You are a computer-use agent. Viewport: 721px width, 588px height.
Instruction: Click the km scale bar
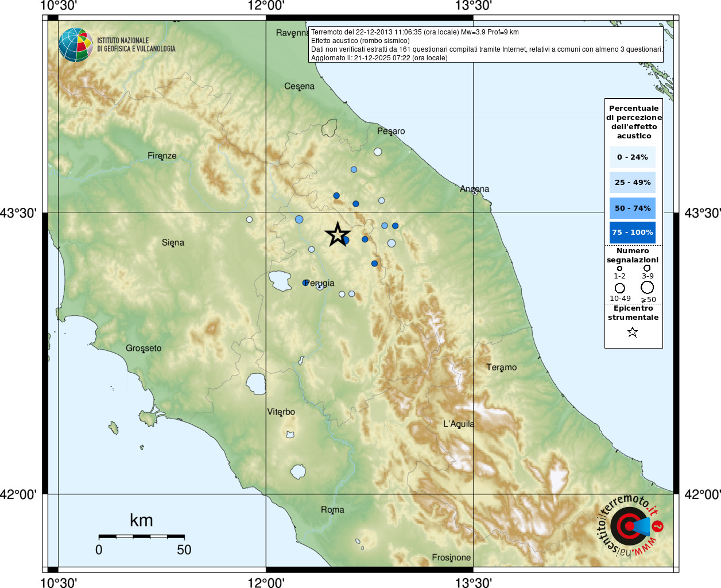pyautogui.click(x=142, y=537)
